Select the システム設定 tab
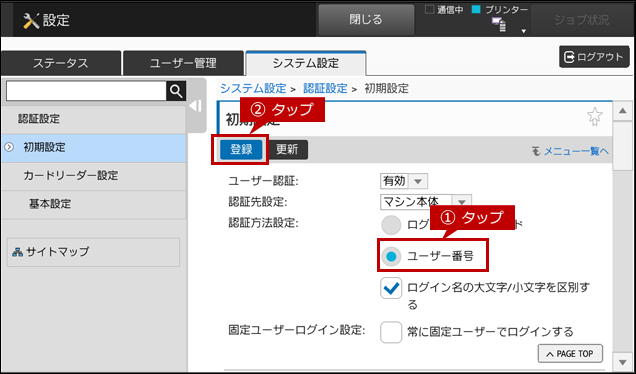This screenshot has width=636, height=374. 306,63
